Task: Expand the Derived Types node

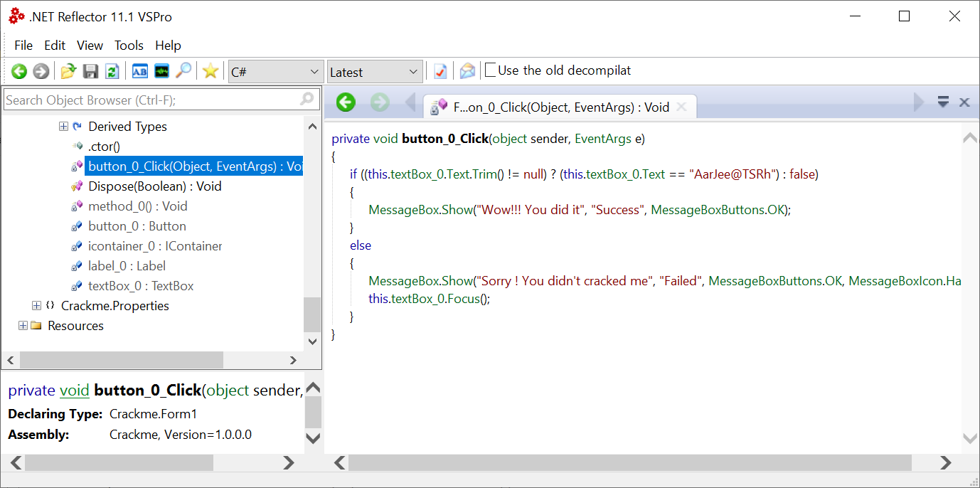Action: pyautogui.click(x=63, y=127)
